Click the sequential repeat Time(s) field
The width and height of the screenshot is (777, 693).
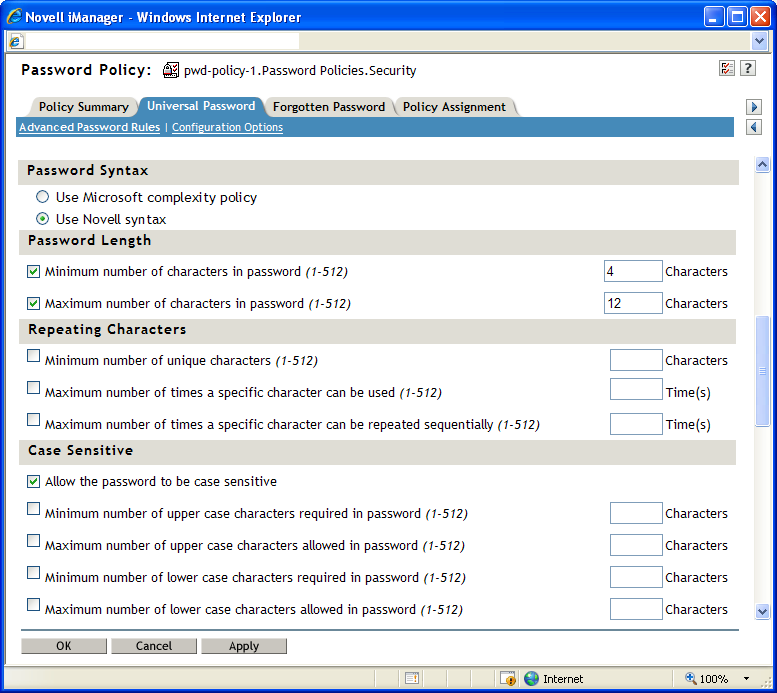pyautogui.click(x=636, y=424)
